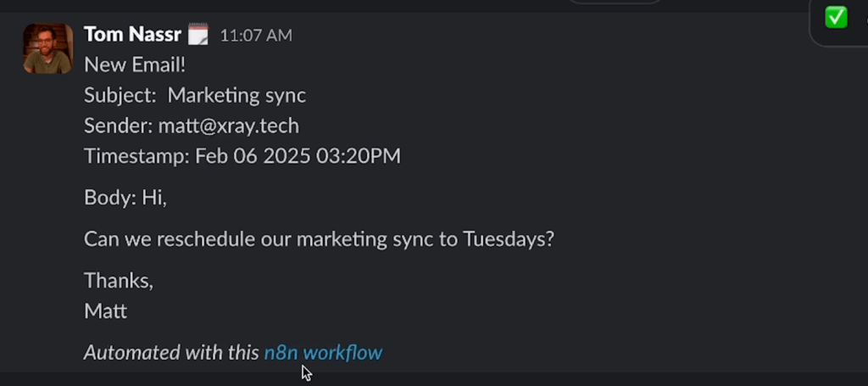Click the "Timestamp:" label in the message
Image resolution: width=868 pixels, height=386 pixels.
pos(136,156)
